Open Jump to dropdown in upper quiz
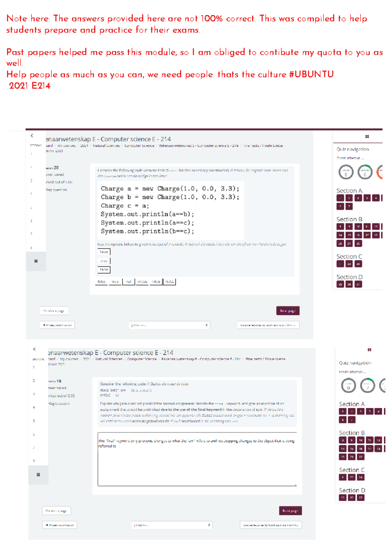This screenshot has height=554, width=392. point(169,325)
